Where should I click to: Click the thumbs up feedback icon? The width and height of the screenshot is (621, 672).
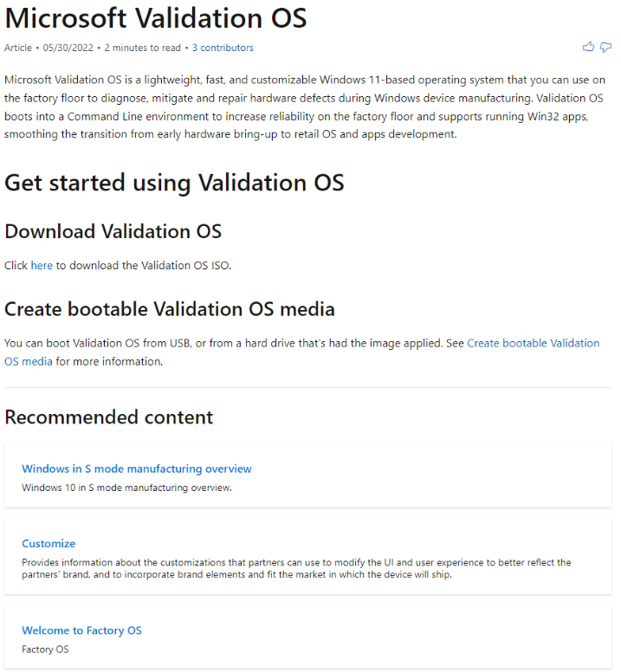click(589, 47)
